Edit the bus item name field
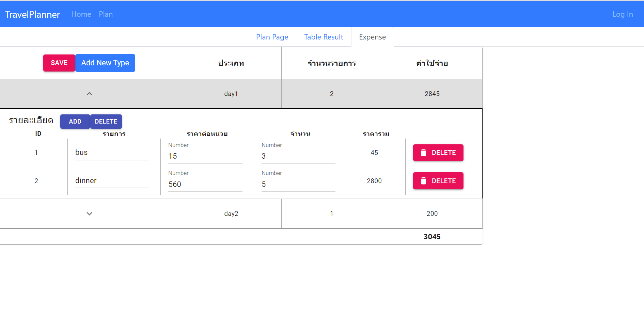The height and width of the screenshot is (319, 644). click(112, 153)
